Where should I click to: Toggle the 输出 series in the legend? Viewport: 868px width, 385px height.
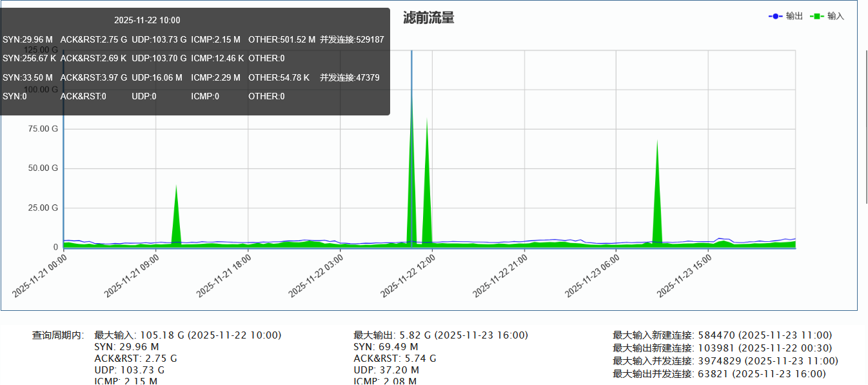click(785, 16)
